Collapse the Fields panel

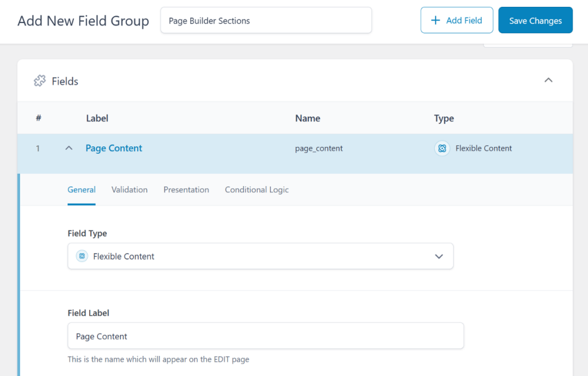tap(548, 80)
